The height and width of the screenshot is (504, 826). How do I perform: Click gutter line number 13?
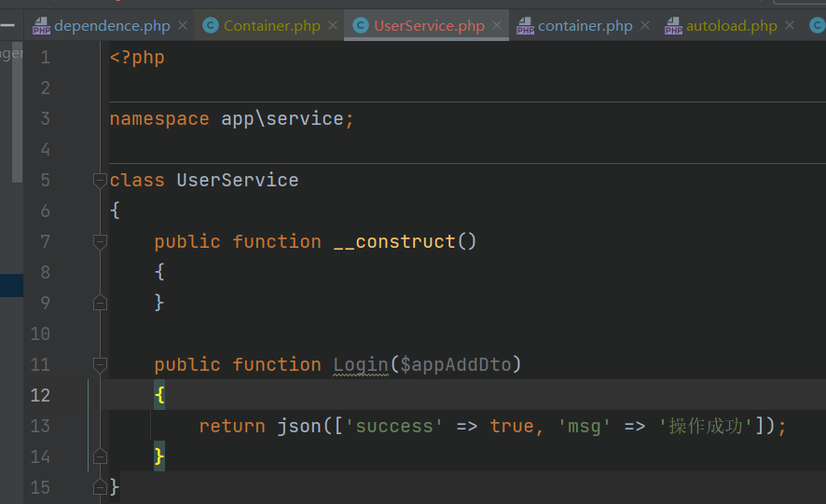pyautogui.click(x=40, y=426)
